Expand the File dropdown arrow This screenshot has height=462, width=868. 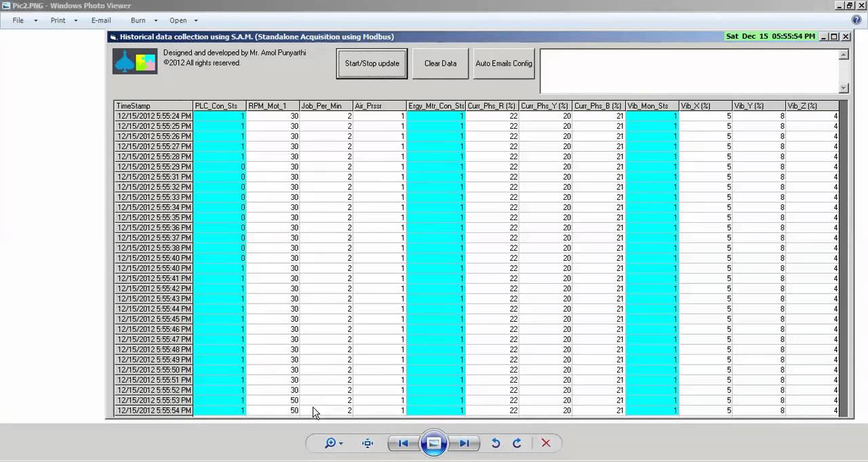36,21
